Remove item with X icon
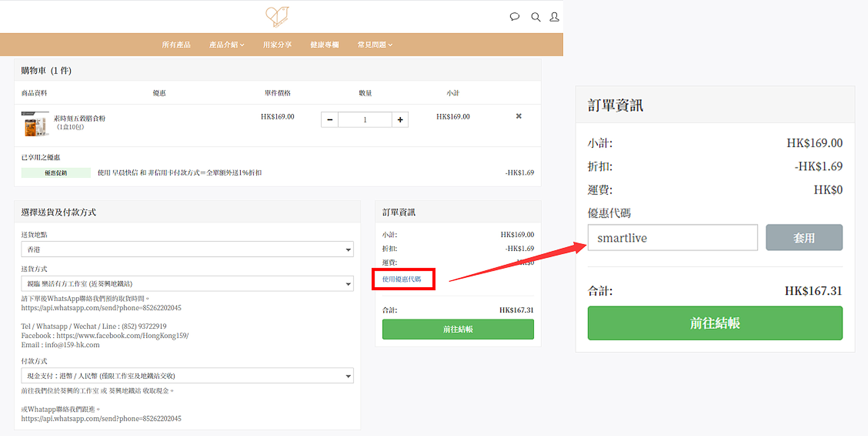This screenshot has width=868, height=436. pos(519,116)
